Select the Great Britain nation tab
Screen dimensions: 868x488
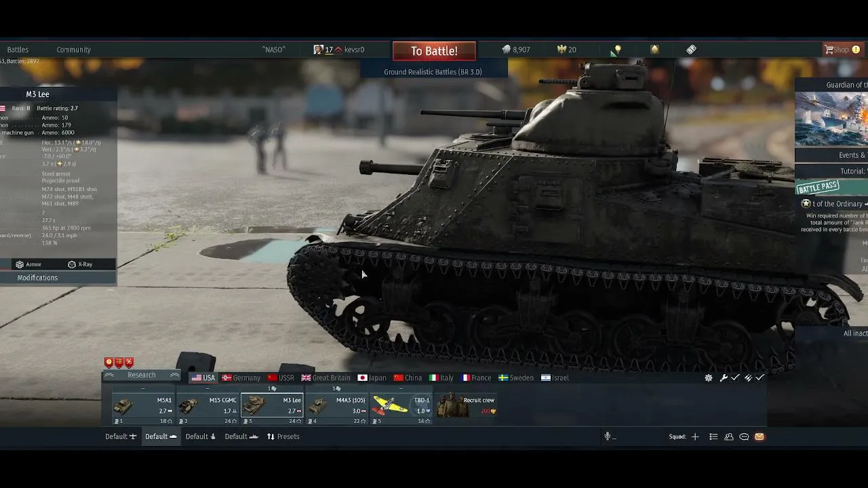[326, 378]
